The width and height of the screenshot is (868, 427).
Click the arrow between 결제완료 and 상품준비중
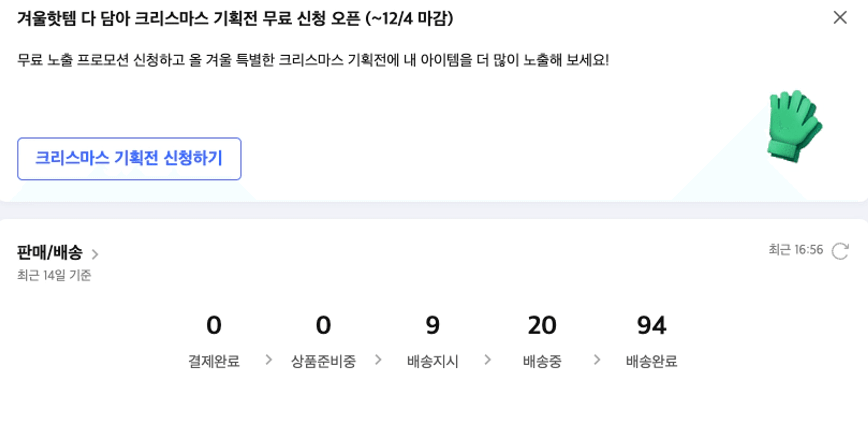pos(269,360)
